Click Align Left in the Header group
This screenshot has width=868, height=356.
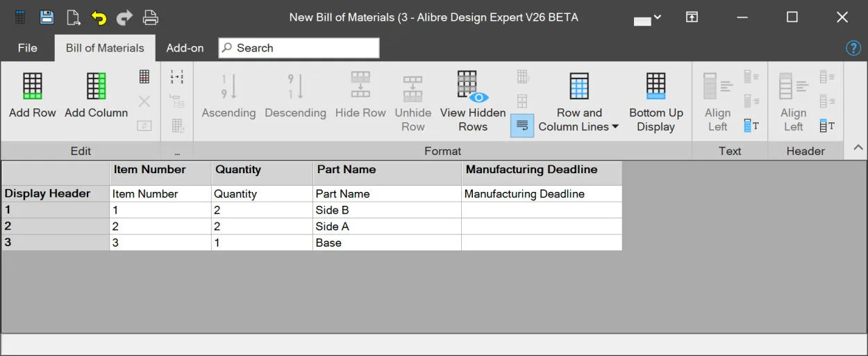(x=793, y=102)
